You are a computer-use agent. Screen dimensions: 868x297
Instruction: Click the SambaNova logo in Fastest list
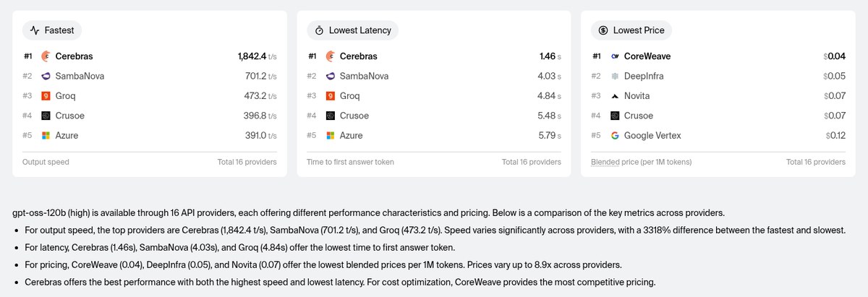[46, 76]
